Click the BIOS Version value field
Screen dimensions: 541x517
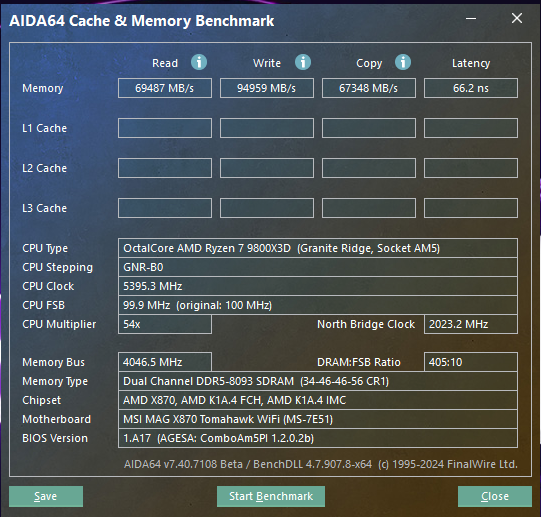point(318,438)
